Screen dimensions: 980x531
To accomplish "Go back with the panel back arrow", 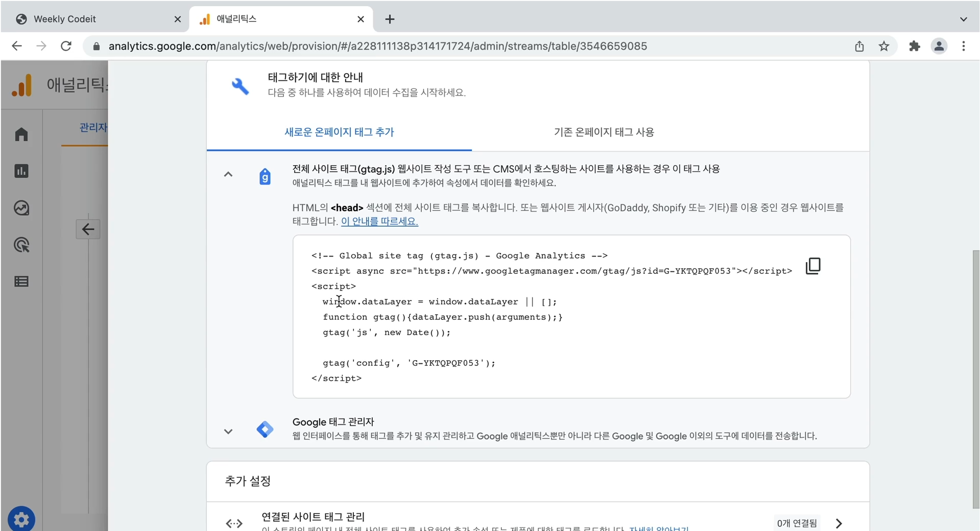I will tap(88, 229).
